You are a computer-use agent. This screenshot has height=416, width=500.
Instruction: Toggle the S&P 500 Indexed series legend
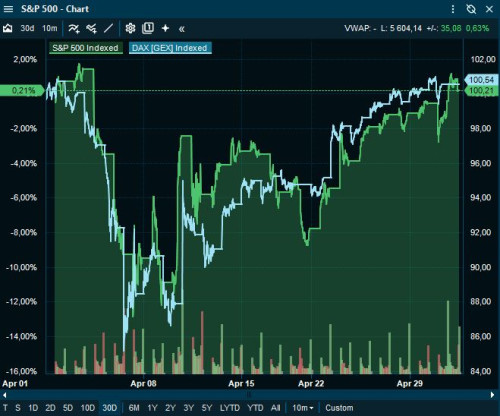tap(86, 48)
